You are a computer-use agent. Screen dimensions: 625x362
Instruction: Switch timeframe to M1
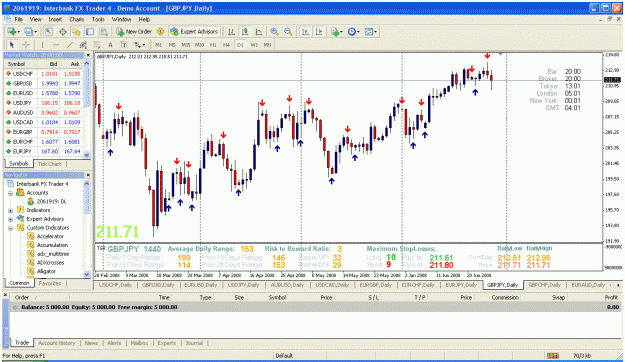(x=159, y=45)
